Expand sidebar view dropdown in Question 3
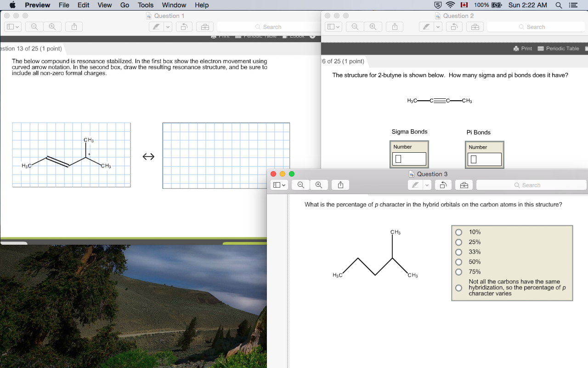588x368 pixels. point(279,185)
